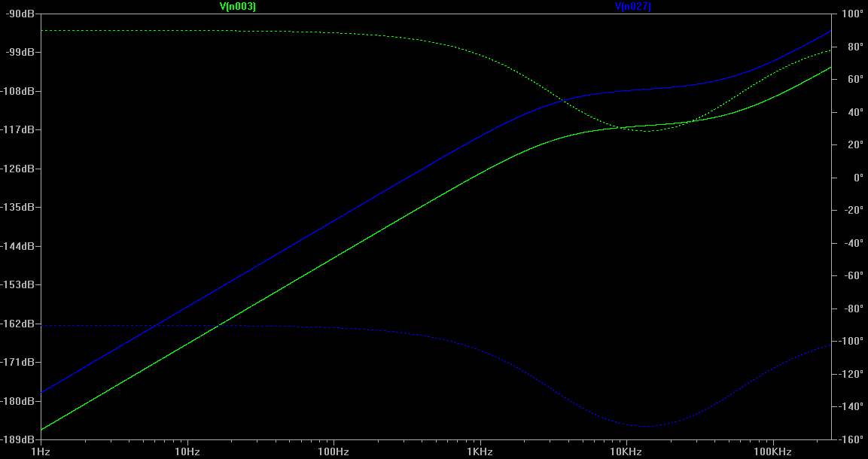Select the V(n027) trace label
868x459 pixels.
(x=632, y=6)
